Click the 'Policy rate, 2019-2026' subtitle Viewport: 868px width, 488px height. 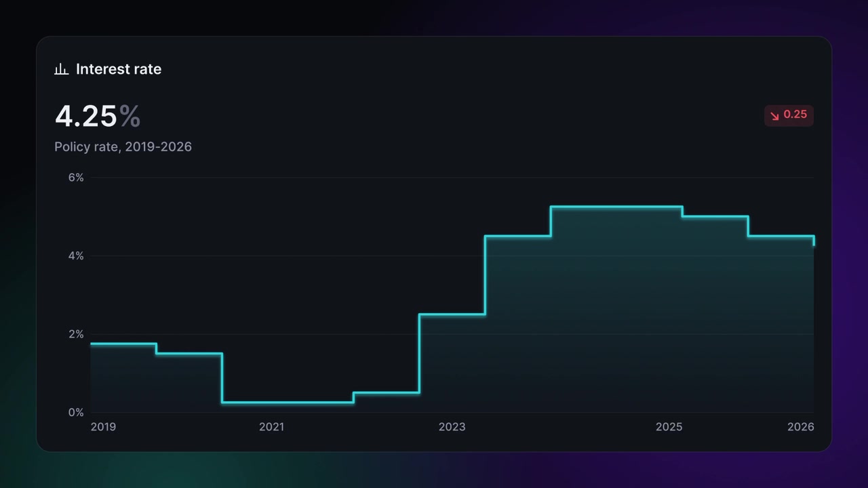point(123,146)
